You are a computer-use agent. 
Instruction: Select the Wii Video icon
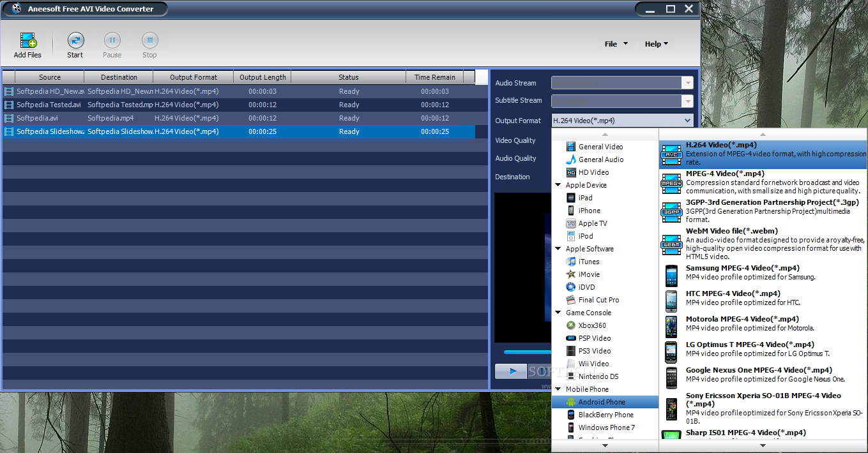coord(571,364)
